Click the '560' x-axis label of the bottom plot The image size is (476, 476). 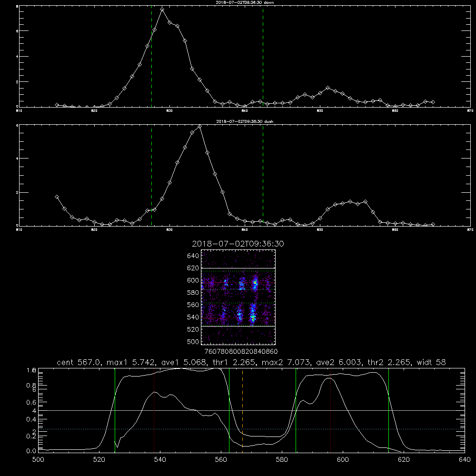click(221, 460)
